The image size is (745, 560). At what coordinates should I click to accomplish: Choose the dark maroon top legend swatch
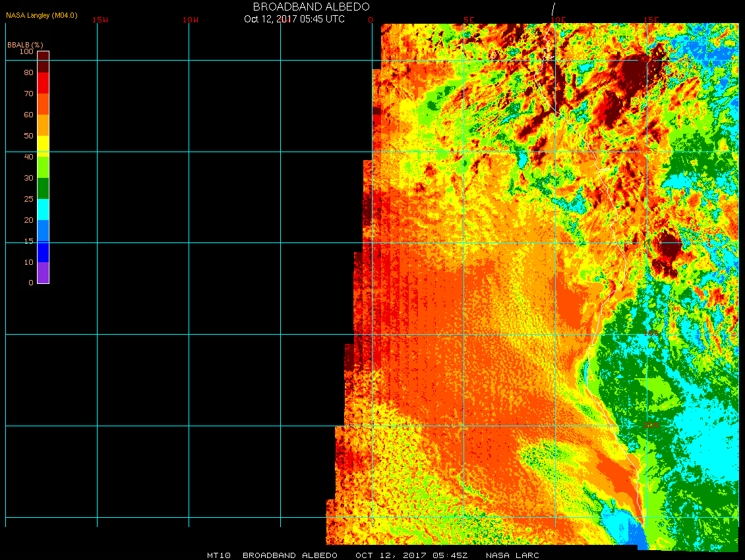coord(43,61)
